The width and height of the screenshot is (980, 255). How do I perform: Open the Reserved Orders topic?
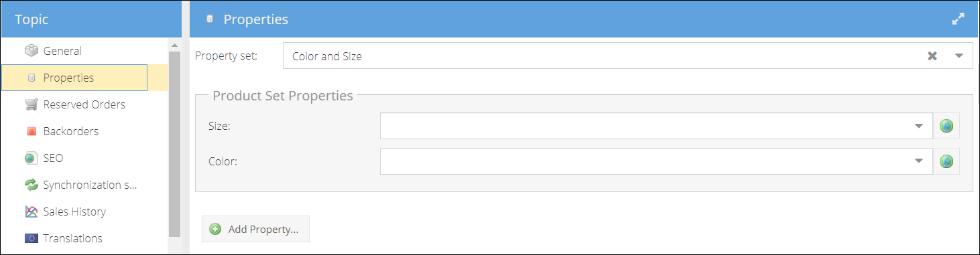pyautogui.click(x=84, y=104)
